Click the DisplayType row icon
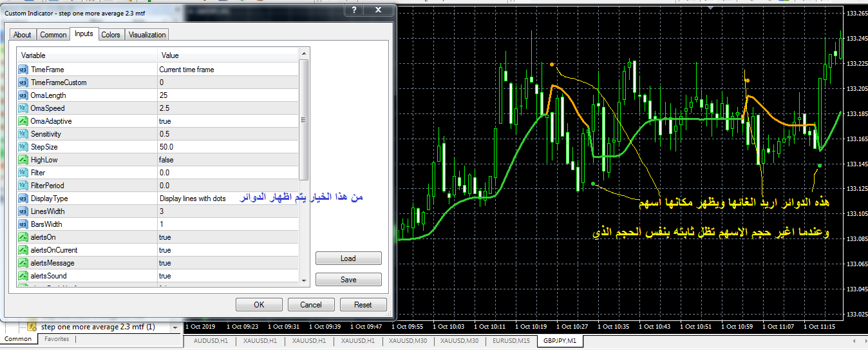The height and width of the screenshot is (350, 868). (23, 199)
